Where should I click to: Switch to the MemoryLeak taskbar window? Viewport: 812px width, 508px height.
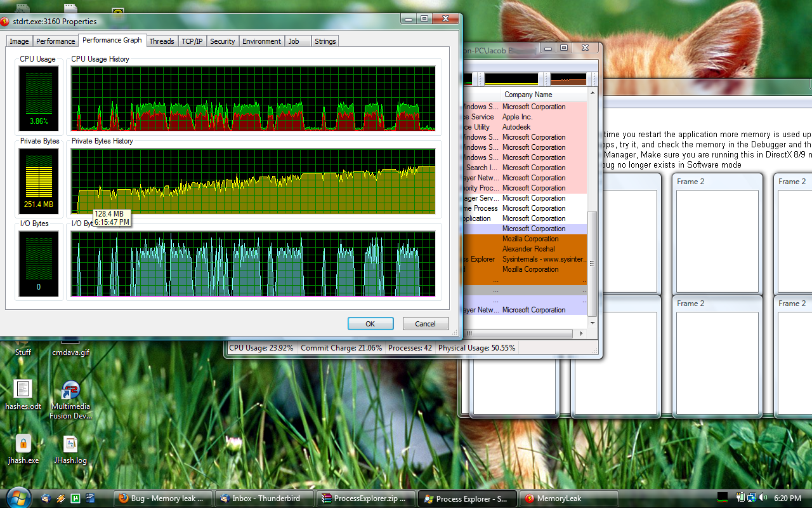click(568, 498)
